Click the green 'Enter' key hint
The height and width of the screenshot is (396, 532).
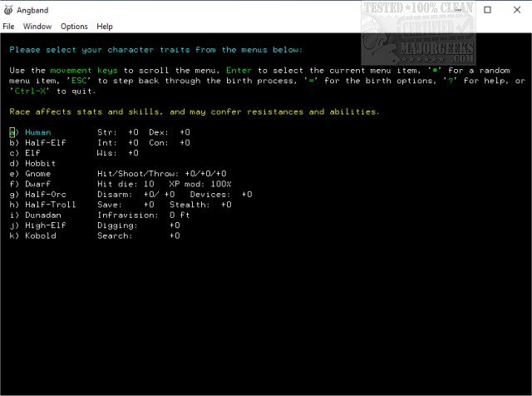tap(239, 71)
